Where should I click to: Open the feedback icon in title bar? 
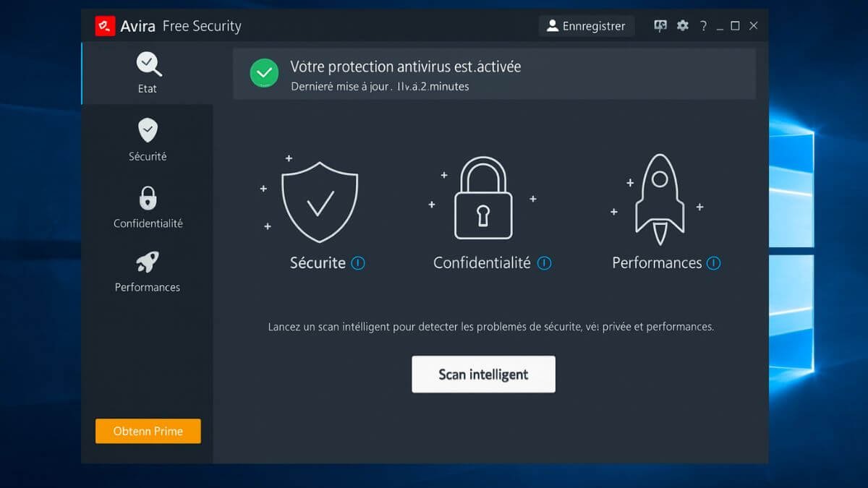pos(660,26)
